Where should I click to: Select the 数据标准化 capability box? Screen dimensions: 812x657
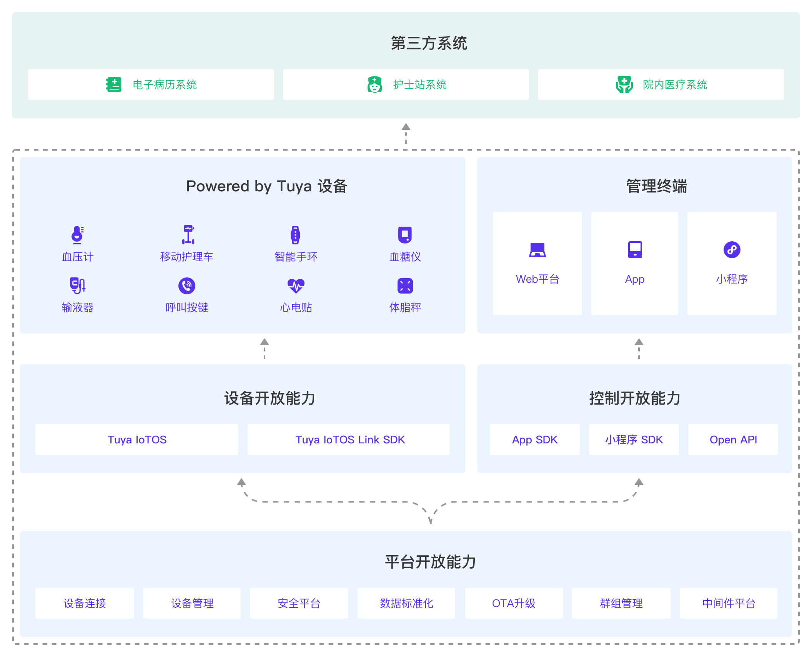(x=406, y=603)
